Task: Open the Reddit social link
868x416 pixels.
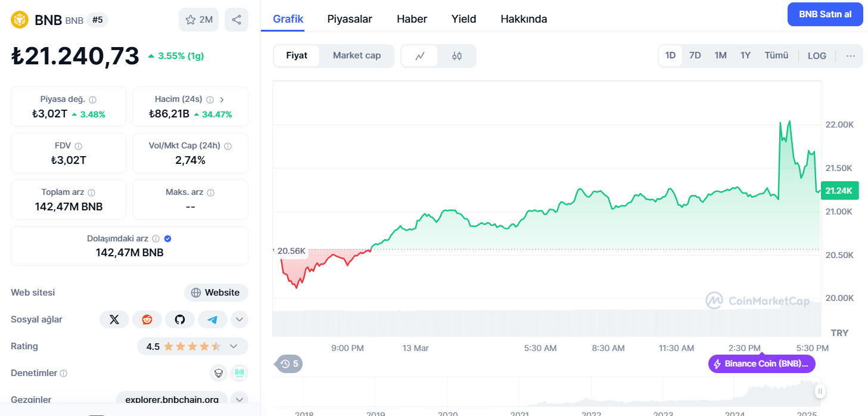Action: 147,319
